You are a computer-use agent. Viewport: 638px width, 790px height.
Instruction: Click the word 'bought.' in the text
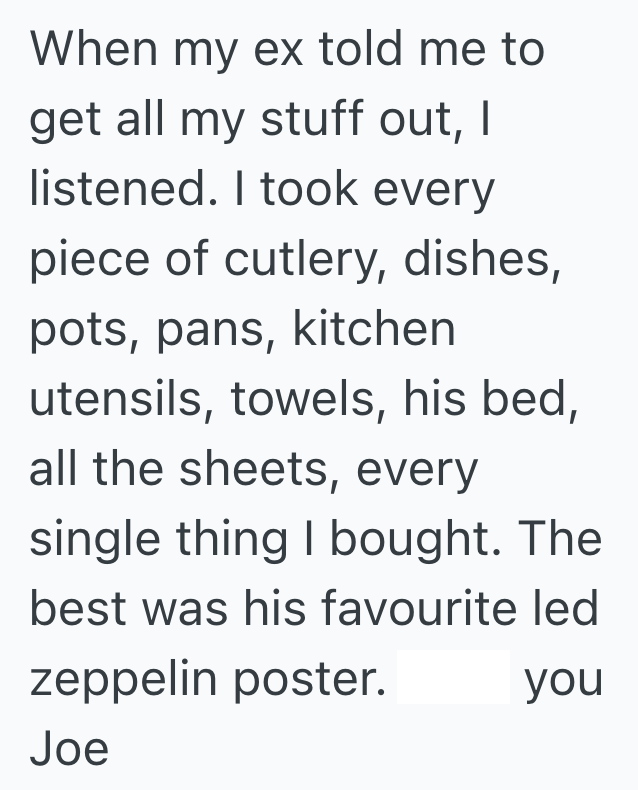pyautogui.click(x=419, y=539)
